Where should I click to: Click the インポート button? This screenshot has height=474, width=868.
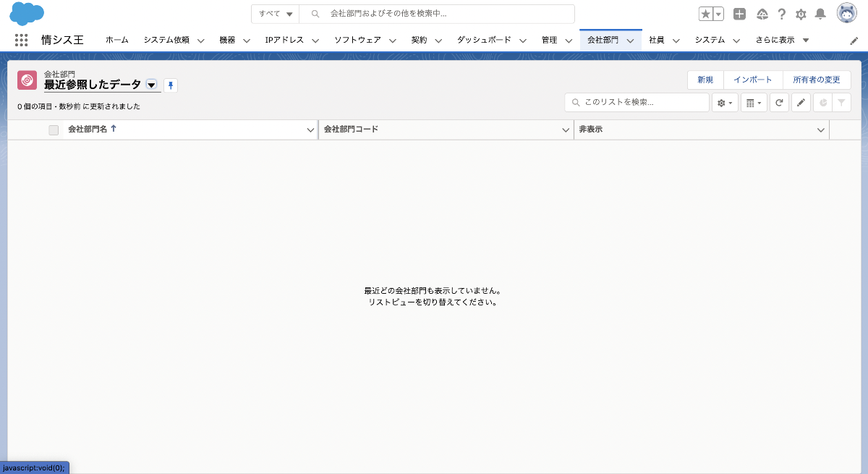[753, 80]
